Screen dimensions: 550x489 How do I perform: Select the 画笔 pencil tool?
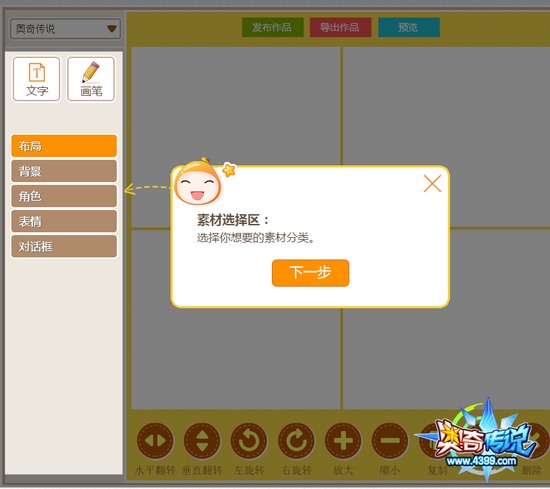(x=91, y=79)
